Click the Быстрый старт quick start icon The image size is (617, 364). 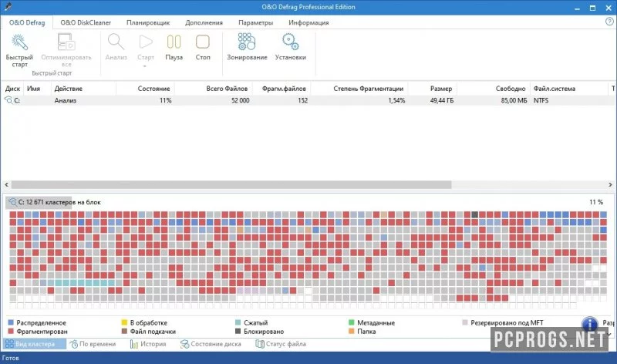point(19,42)
